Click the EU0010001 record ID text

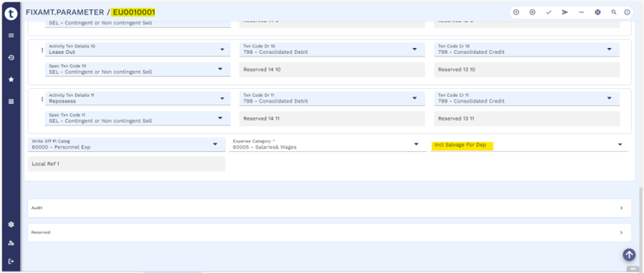[x=134, y=12]
